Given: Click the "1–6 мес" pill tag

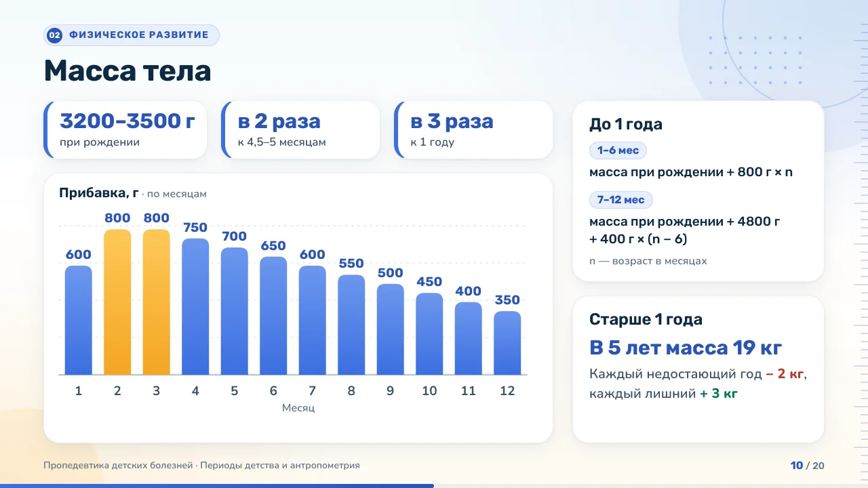Looking at the screenshot, I should pos(618,150).
